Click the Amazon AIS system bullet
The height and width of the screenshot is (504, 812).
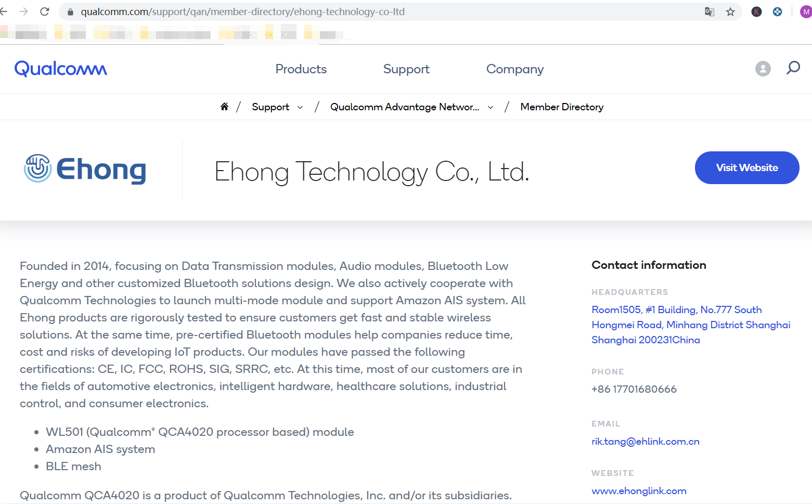[100, 449]
